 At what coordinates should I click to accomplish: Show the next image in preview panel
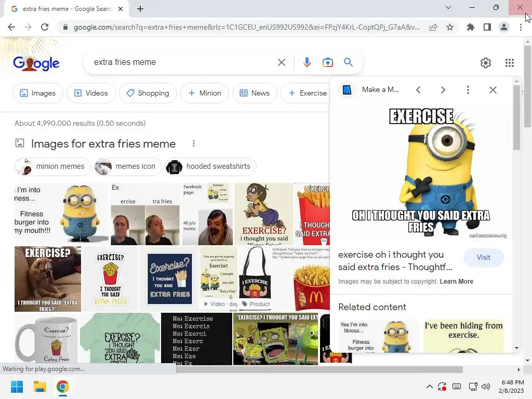tap(443, 90)
